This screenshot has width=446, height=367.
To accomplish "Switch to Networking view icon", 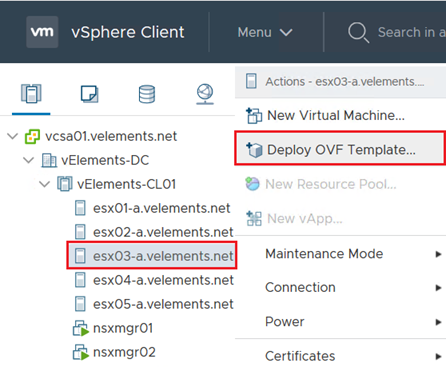I will tap(205, 94).
